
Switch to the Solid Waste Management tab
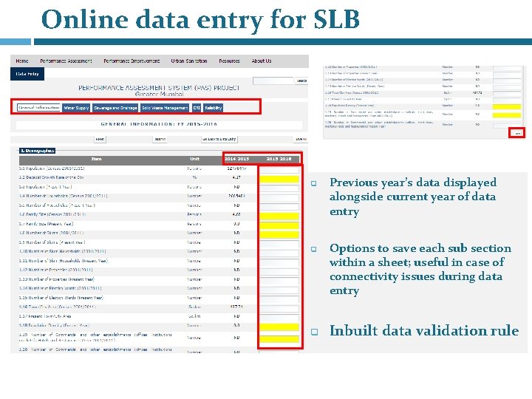[x=165, y=108]
